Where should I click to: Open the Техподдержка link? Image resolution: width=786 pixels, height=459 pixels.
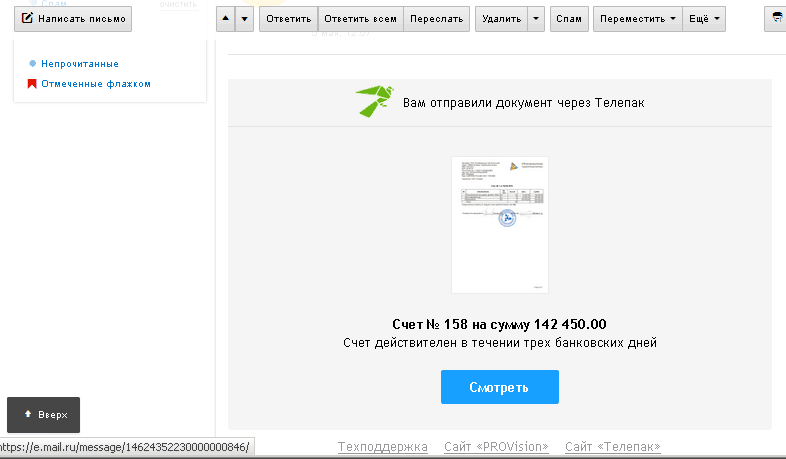[x=382, y=446]
